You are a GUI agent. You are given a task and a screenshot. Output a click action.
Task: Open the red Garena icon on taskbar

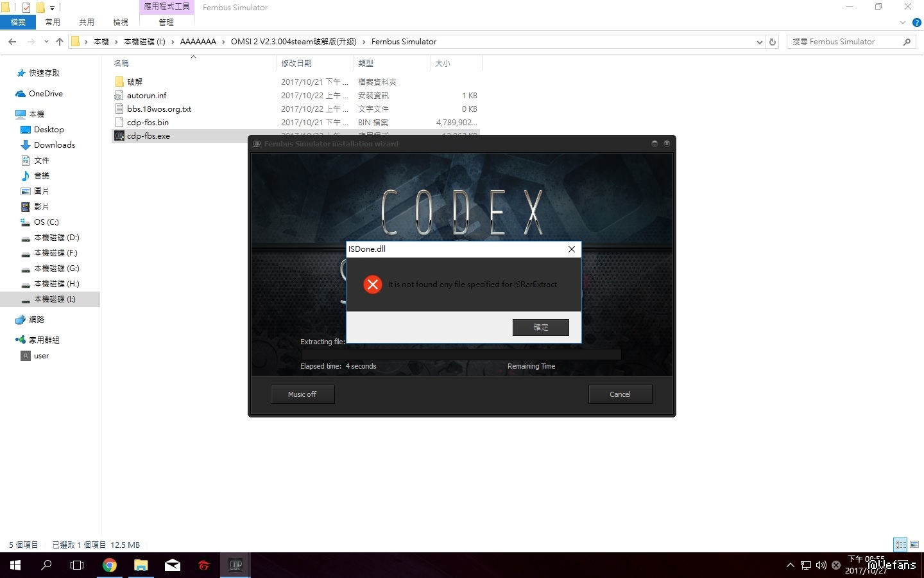pyautogui.click(x=204, y=565)
